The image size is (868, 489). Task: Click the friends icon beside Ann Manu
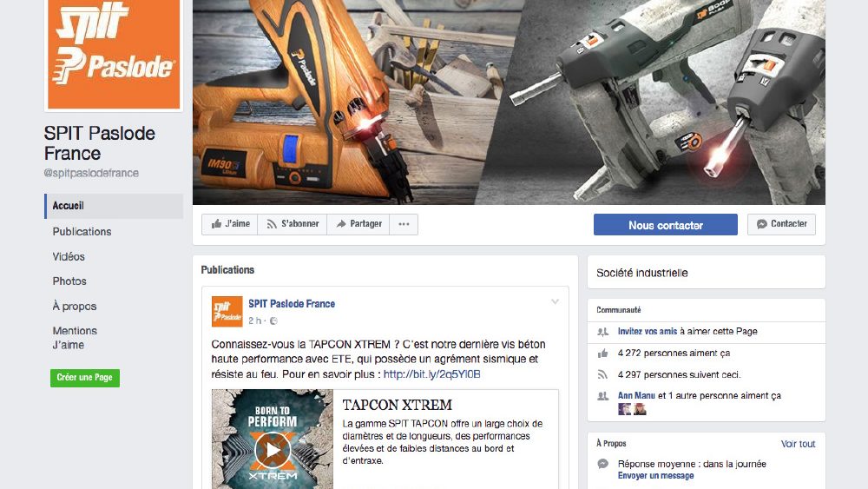pos(603,396)
